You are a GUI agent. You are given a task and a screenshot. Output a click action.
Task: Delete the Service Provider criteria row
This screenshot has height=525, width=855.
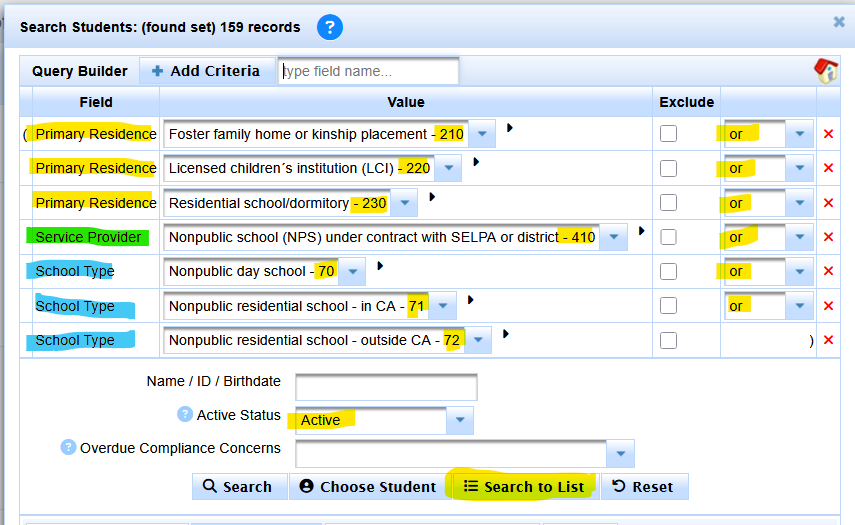click(x=828, y=238)
